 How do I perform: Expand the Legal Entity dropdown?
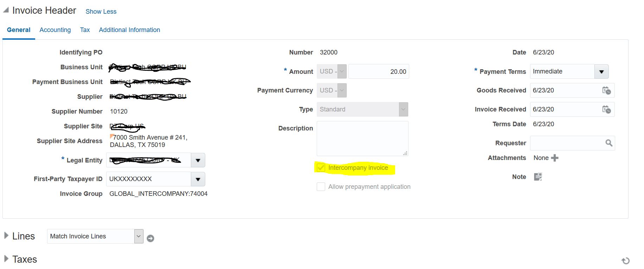pyautogui.click(x=198, y=160)
